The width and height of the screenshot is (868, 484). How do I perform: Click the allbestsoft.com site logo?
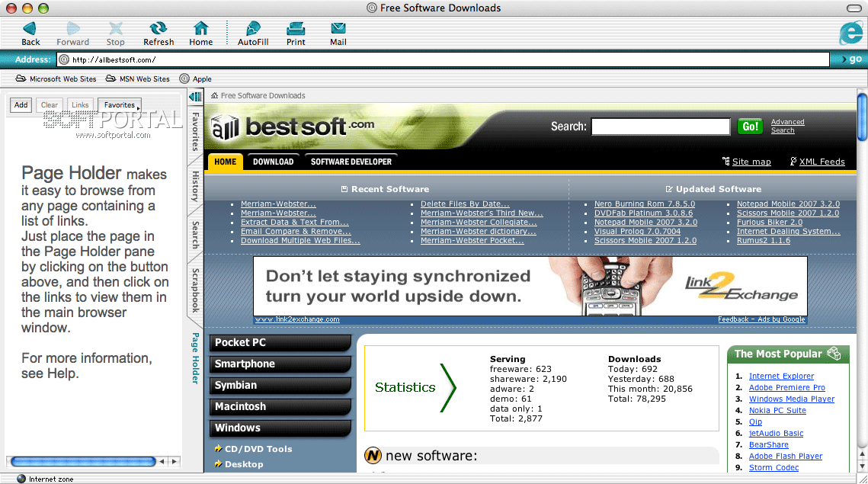tap(293, 127)
